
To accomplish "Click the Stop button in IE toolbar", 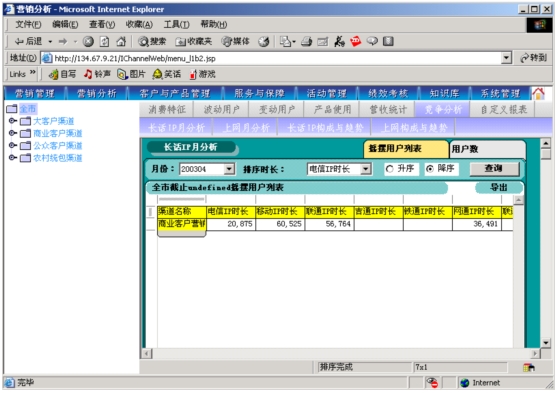I will (88, 42).
